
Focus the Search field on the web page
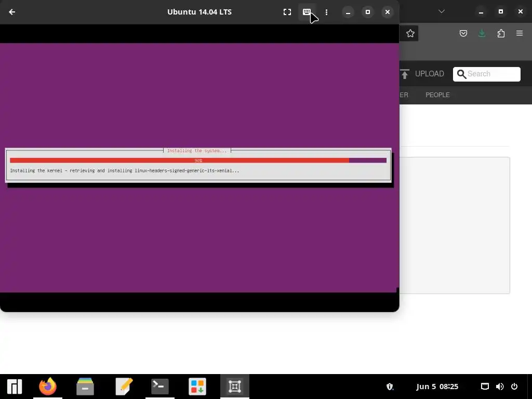click(486, 74)
